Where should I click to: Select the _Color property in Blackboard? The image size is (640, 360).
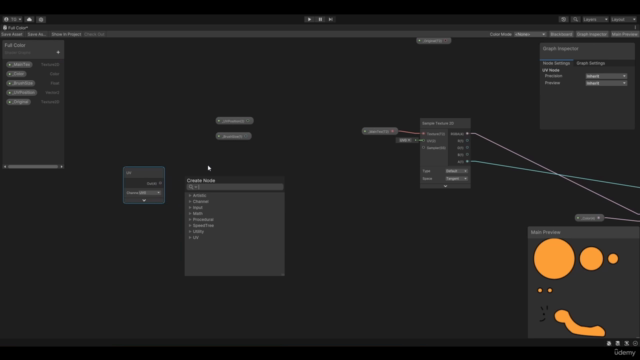point(17,74)
